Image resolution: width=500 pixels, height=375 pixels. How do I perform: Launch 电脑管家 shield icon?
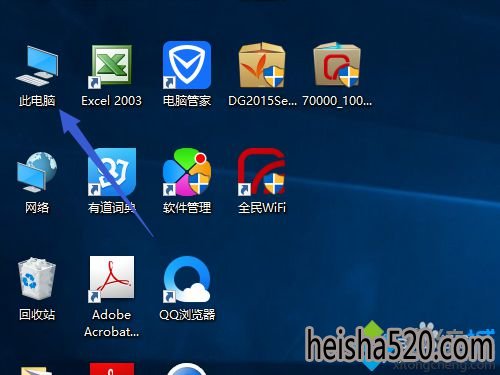click(187, 65)
